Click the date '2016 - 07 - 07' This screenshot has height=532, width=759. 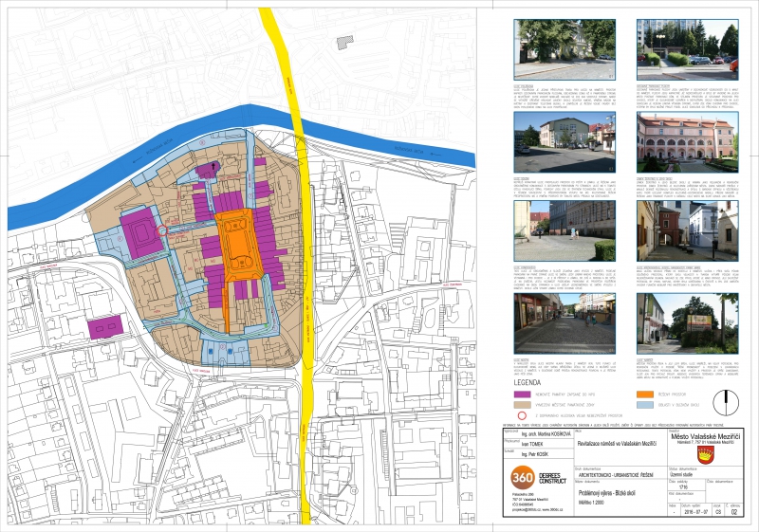(695, 511)
